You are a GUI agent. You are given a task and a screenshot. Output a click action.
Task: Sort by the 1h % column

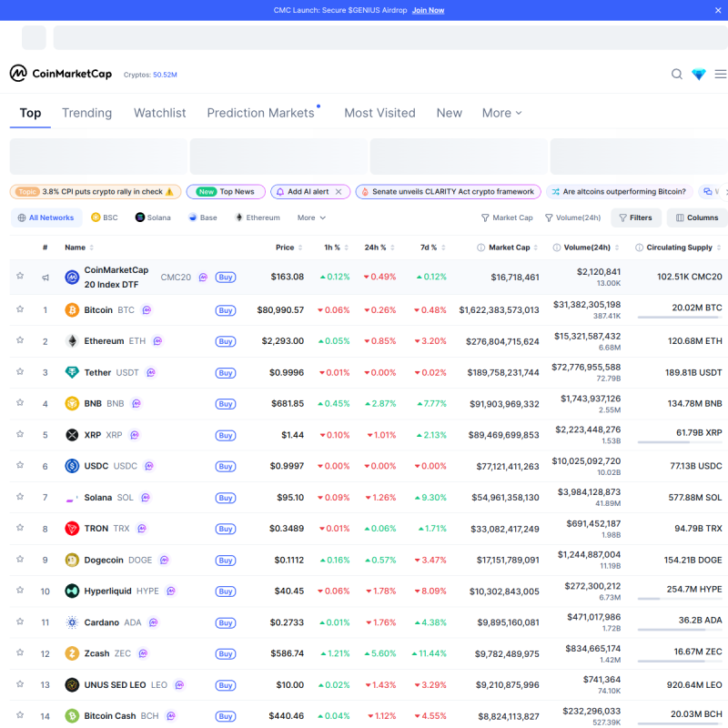tap(336, 248)
